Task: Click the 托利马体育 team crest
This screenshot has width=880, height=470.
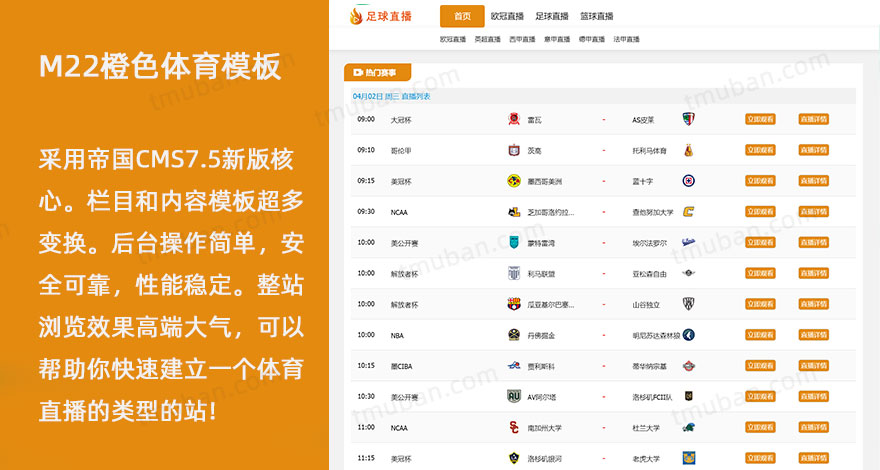Action: click(x=689, y=150)
